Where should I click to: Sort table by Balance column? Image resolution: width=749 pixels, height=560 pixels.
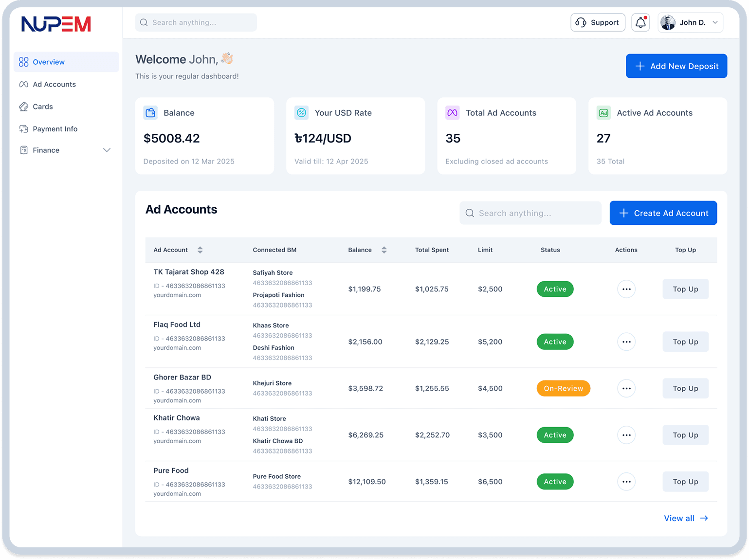(x=384, y=250)
